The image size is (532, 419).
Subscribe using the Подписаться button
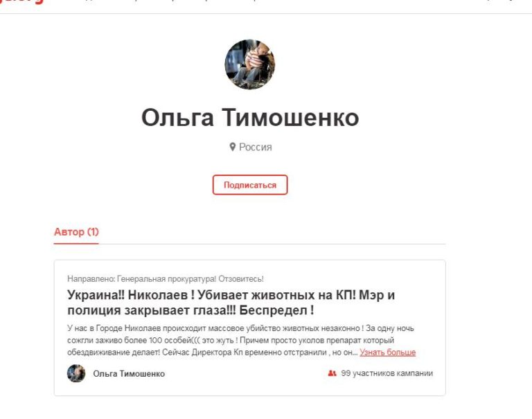pyautogui.click(x=250, y=185)
